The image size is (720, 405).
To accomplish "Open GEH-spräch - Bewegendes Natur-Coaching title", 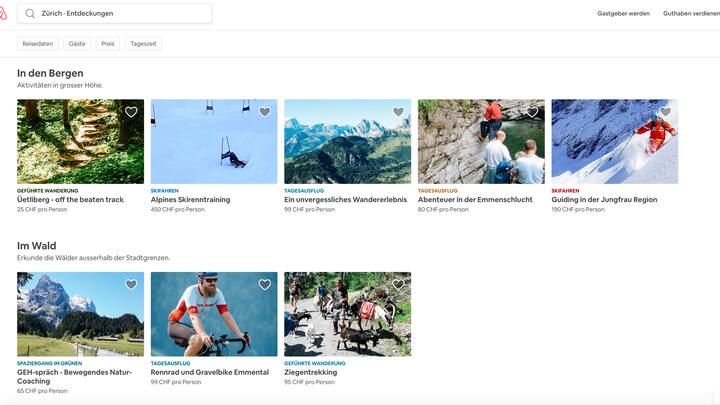I will [74, 377].
